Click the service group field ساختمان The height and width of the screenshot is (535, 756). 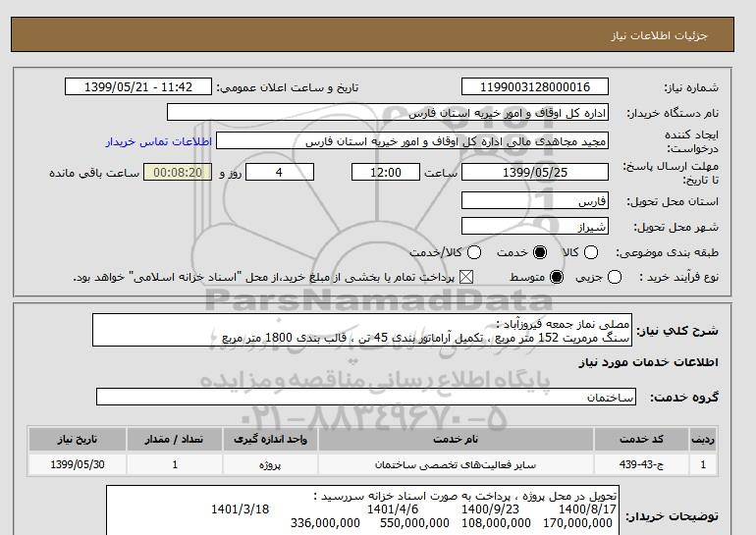point(366,398)
